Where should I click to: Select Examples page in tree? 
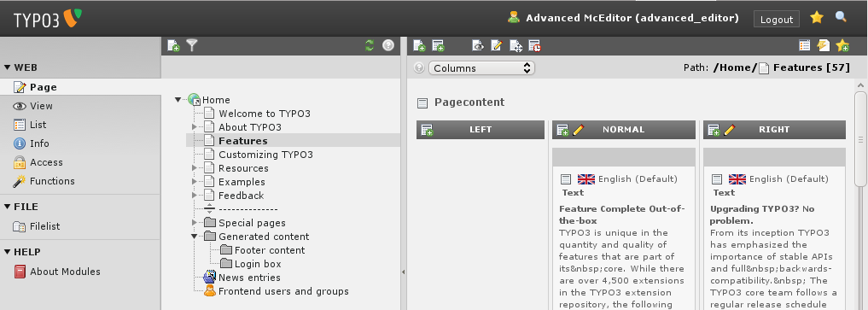242,182
